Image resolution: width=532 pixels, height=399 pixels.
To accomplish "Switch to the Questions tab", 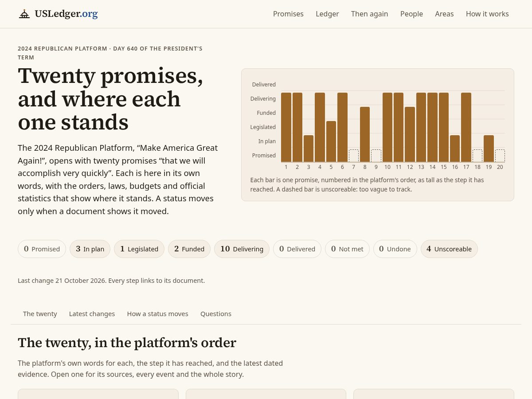I will pyautogui.click(x=216, y=313).
